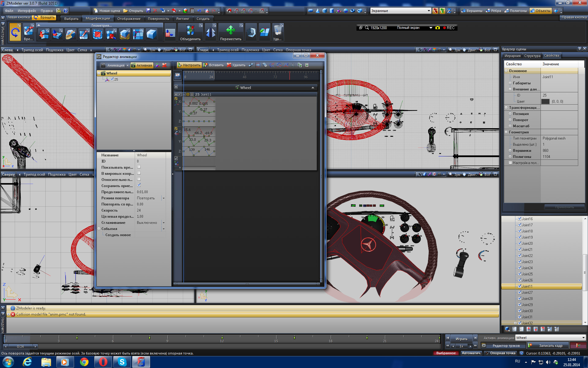Click the black Цвет color swatch
Viewport: 588px width, 368px height.
(x=545, y=102)
